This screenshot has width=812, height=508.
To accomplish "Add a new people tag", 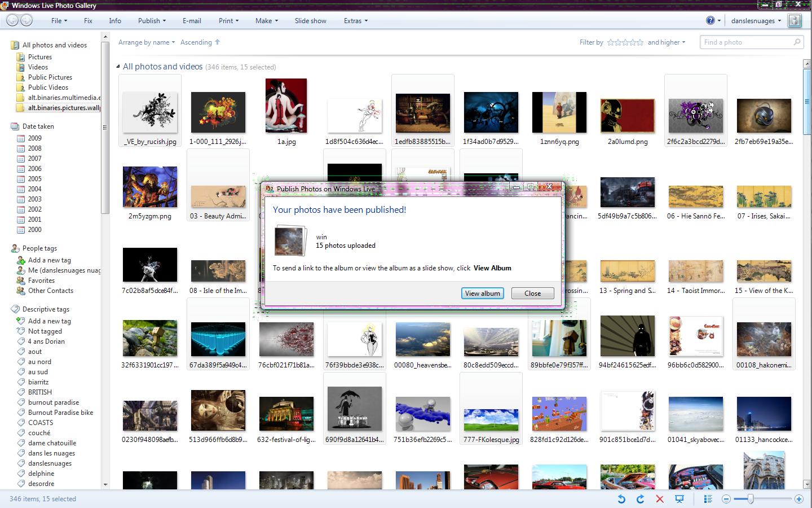I will point(50,260).
